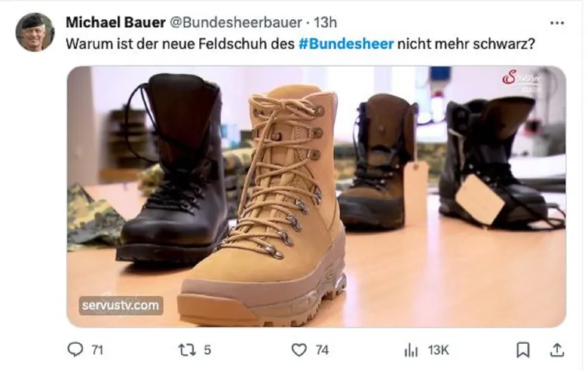The image size is (588, 371).
Task: Open the share upload icon
Action: tap(557, 350)
